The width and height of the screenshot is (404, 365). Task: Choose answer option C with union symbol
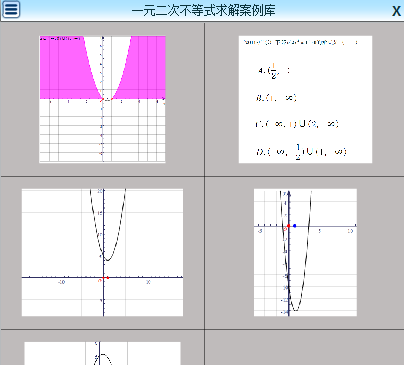pyautogui.click(x=297, y=124)
